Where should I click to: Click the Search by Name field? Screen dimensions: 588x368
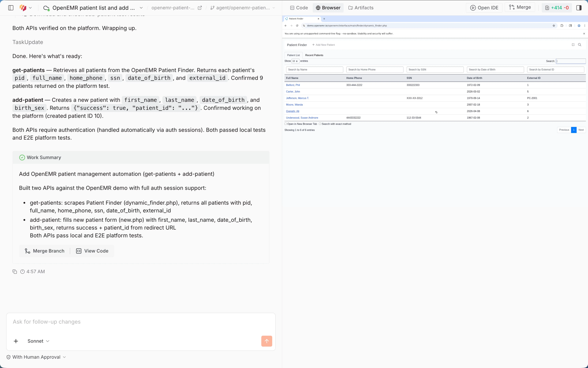click(314, 69)
